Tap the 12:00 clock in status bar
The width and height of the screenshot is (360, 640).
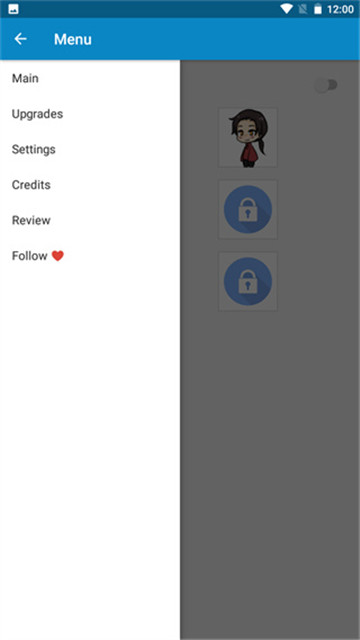coord(340,9)
